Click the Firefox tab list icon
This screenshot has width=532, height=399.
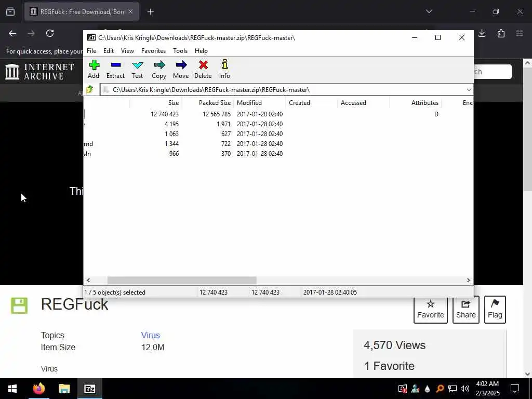tap(10, 12)
